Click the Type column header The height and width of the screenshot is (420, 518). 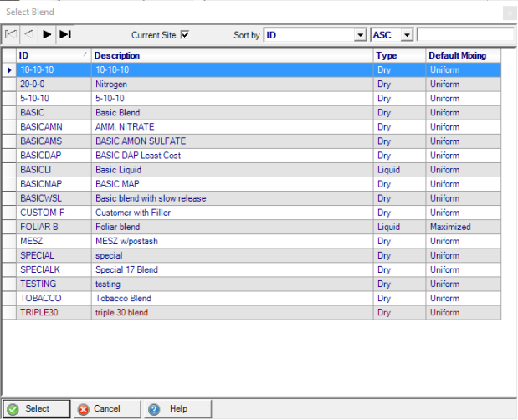[x=399, y=55]
